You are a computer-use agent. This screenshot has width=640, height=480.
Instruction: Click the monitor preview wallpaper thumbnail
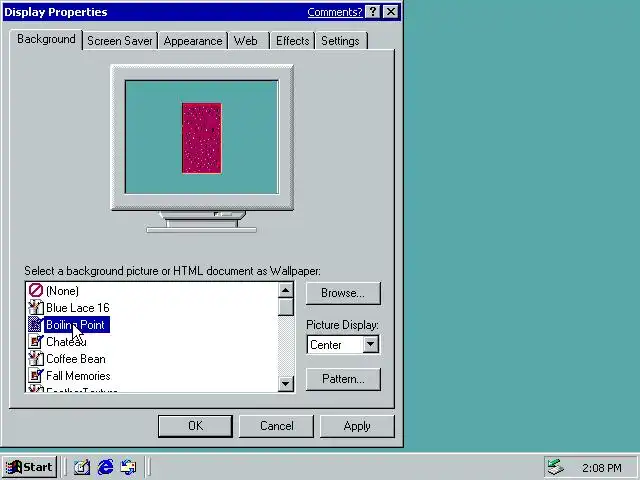(202, 138)
